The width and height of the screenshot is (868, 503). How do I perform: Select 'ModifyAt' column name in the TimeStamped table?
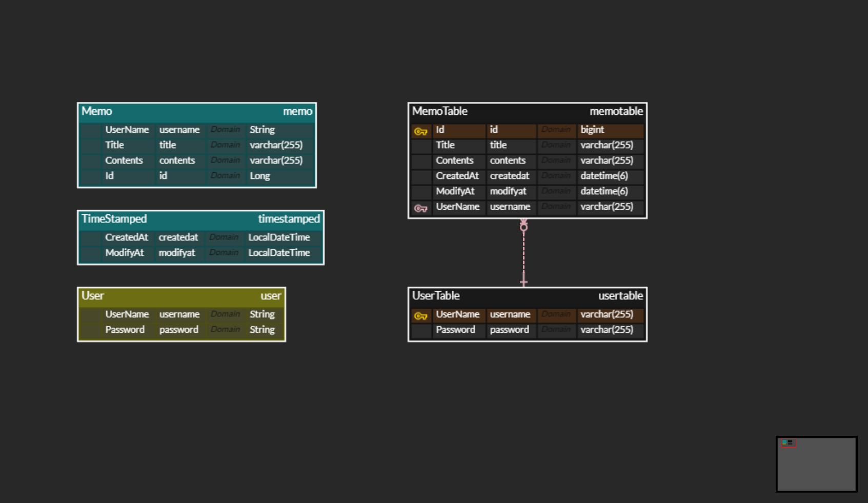coord(125,253)
